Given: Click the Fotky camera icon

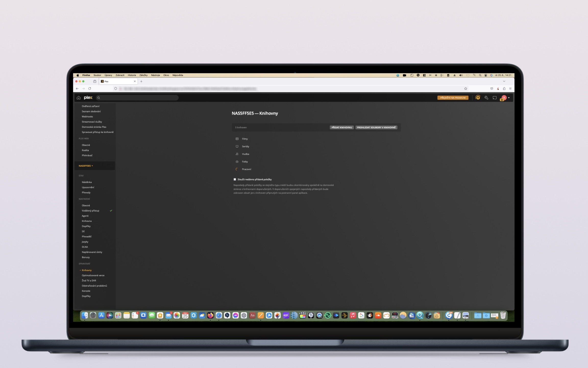Looking at the screenshot, I should [237, 162].
